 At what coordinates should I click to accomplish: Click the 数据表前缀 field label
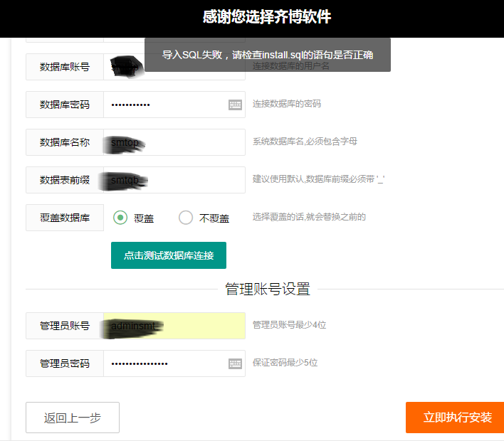[x=65, y=180]
